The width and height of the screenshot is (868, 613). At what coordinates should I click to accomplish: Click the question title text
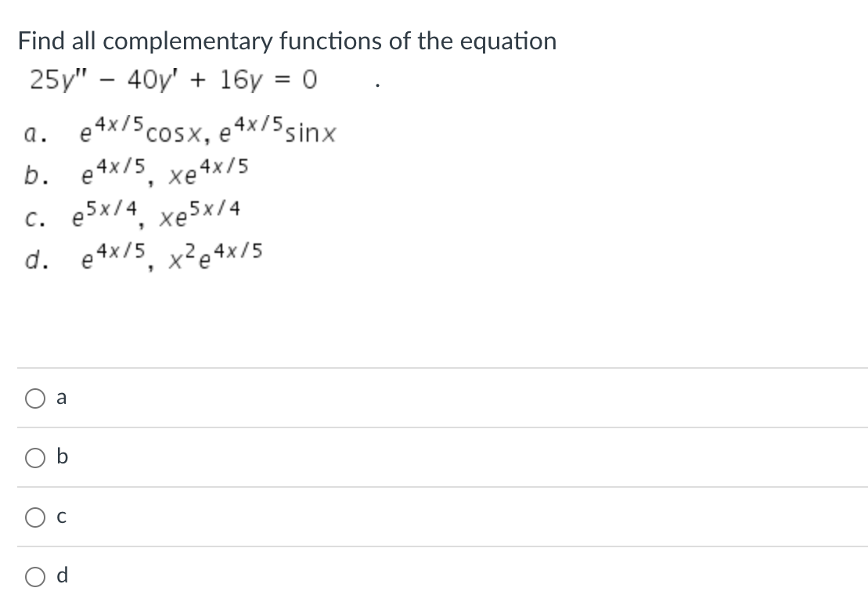[286, 41]
